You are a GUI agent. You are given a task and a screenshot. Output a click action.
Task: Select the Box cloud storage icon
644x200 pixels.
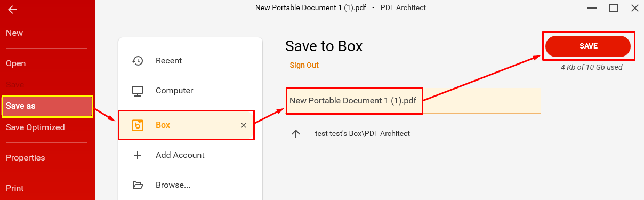click(x=138, y=125)
